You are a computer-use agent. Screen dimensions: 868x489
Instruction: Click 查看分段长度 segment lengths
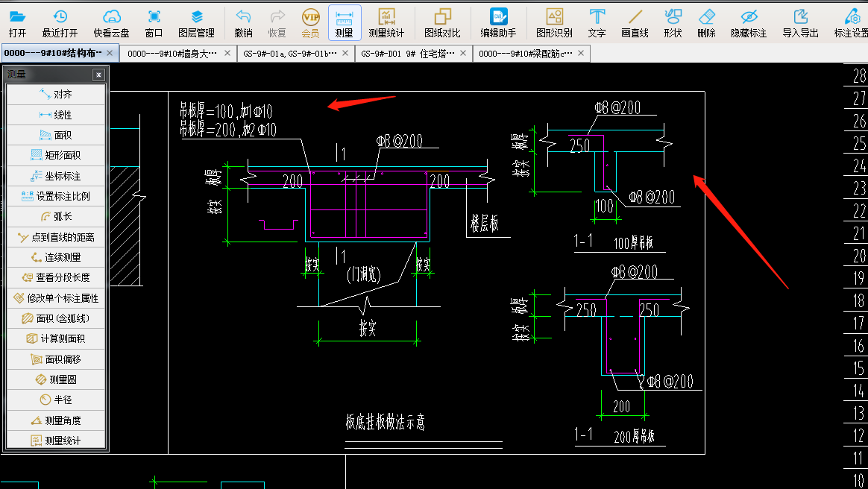pyautogui.click(x=55, y=277)
